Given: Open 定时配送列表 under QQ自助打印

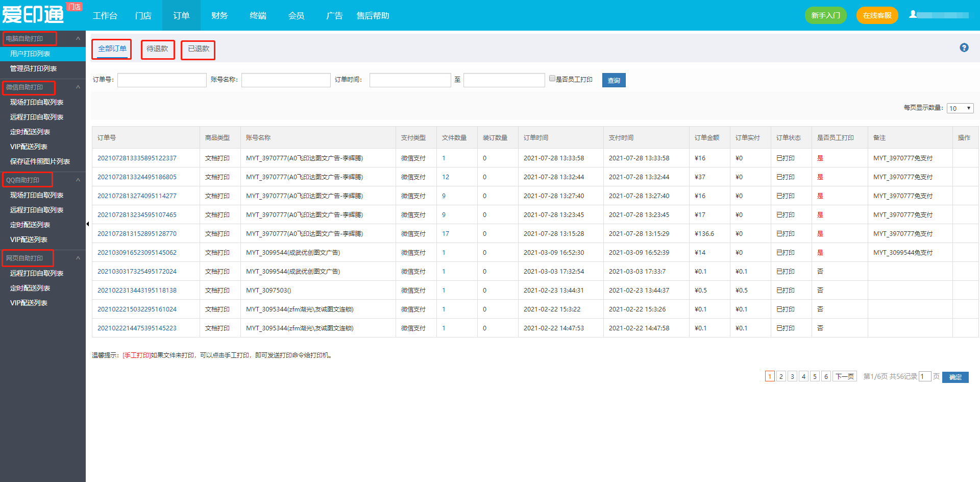Looking at the screenshot, I should [x=30, y=225].
